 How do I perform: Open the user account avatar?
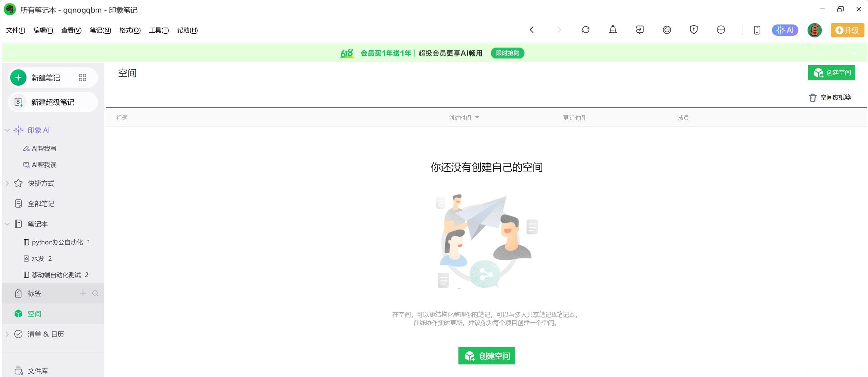click(x=814, y=30)
